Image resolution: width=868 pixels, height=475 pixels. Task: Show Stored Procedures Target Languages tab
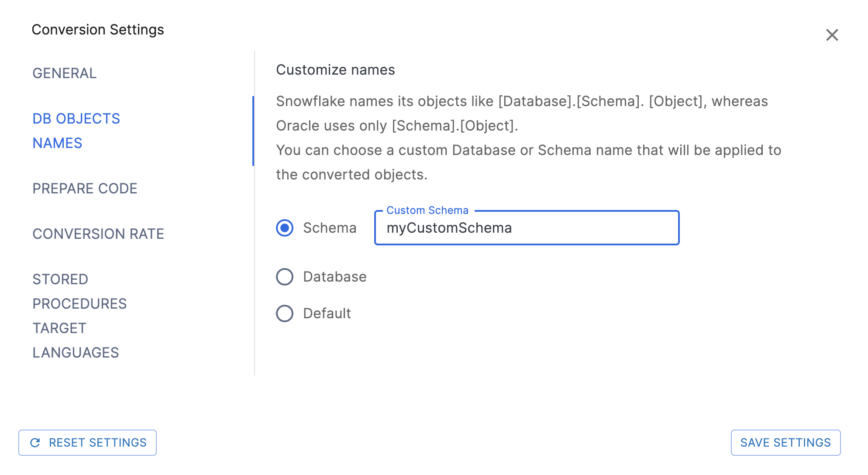79,316
